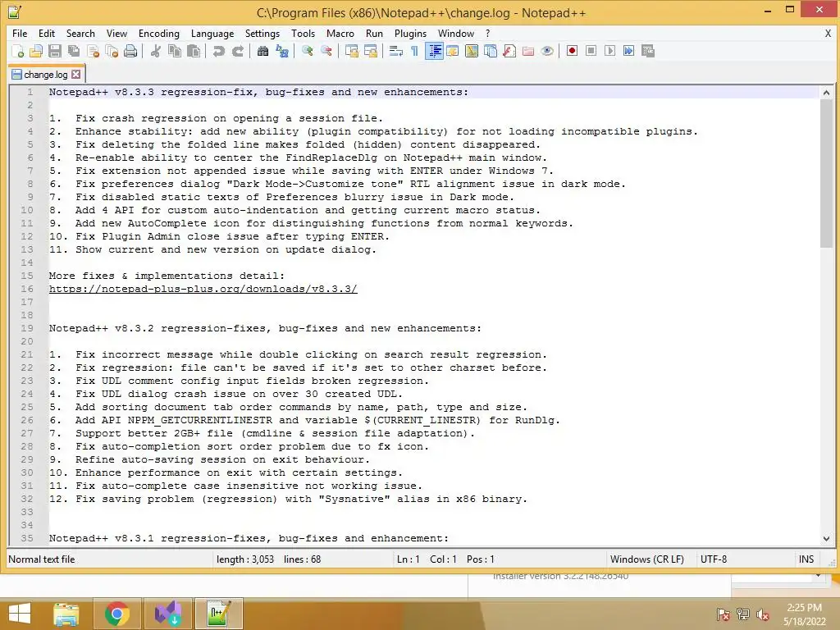This screenshot has height=630, width=840.
Task: Toggle Show All Characters pilcrow icon
Action: click(414, 51)
